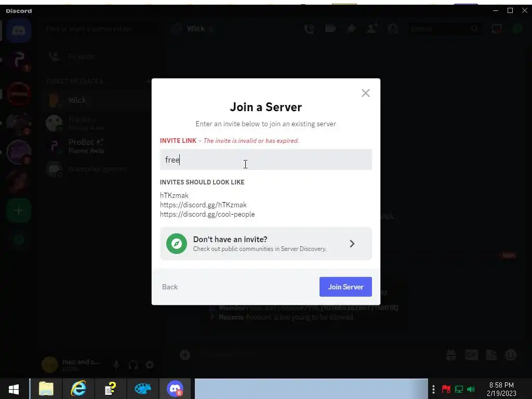Toggle the headphones deafen icon
This screenshot has width=532, height=399.
[133, 365]
